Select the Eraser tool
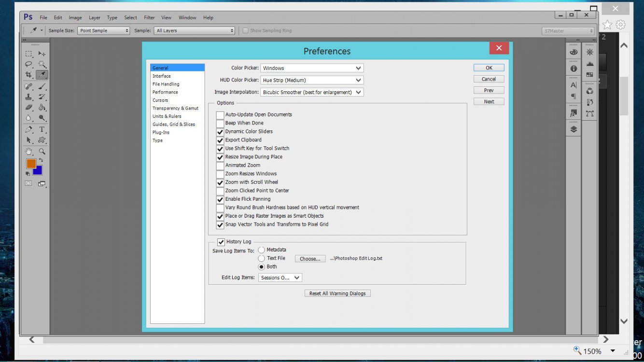644x362 pixels. pos(29,108)
